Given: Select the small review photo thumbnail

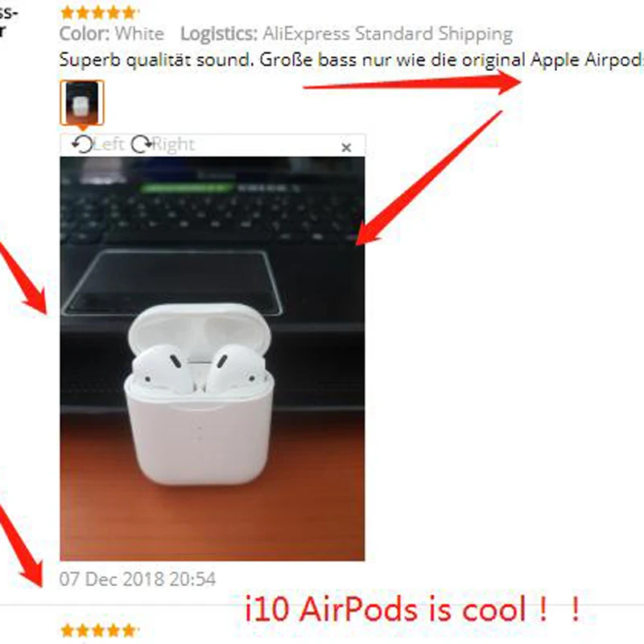Looking at the screenshot, I should tap(82, 103).
